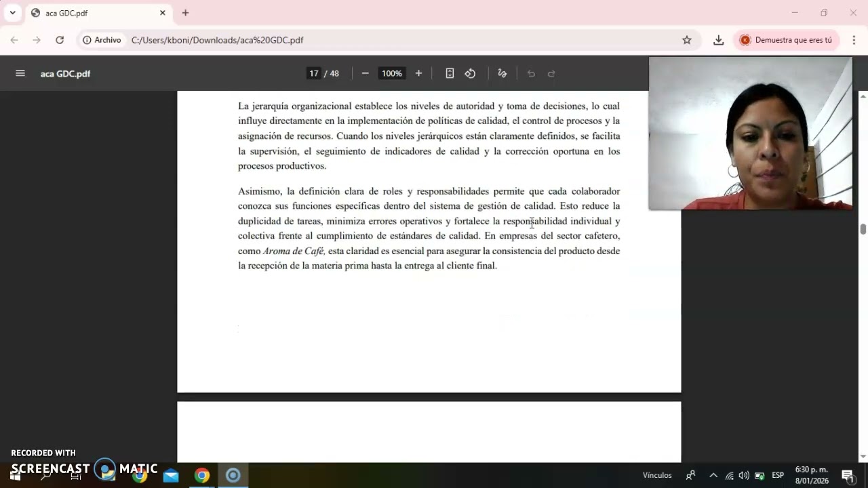Open the Windows Start menu
Image resolution: width=868 pixels, height=488 pixels.
point(15,476)
